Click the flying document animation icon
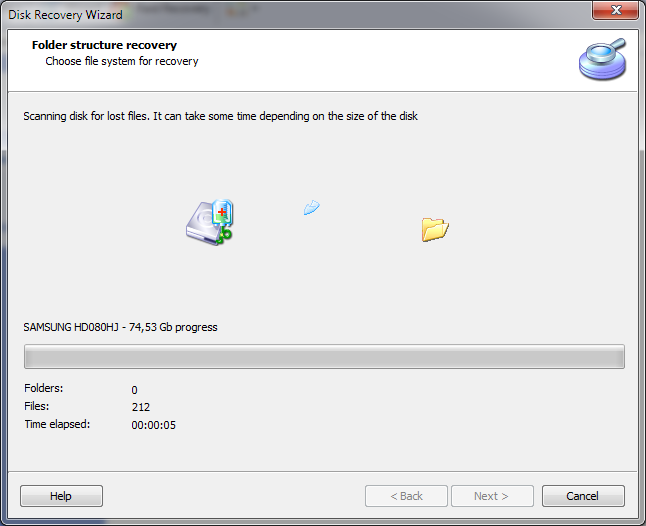This screenshot has height=526, width=646. 311,207
